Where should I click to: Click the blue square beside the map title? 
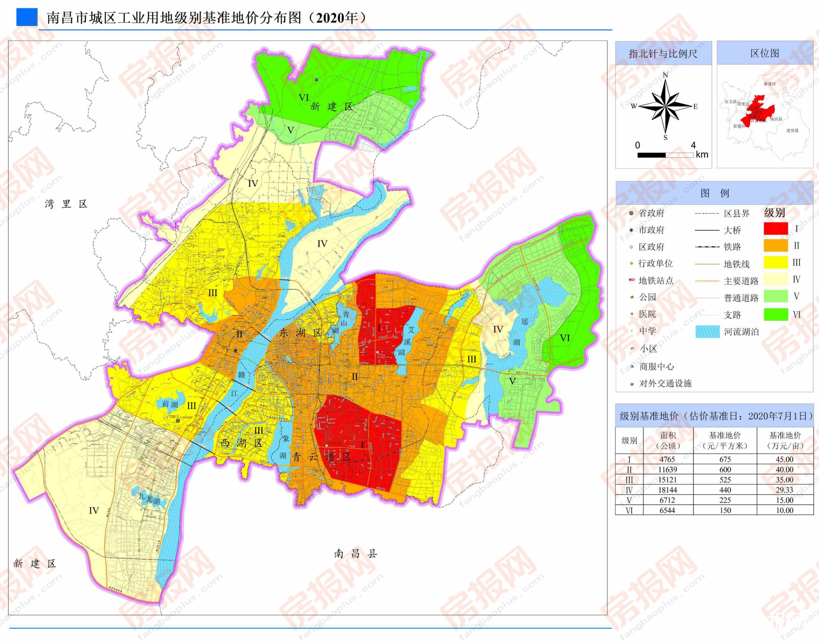[27, 17]
